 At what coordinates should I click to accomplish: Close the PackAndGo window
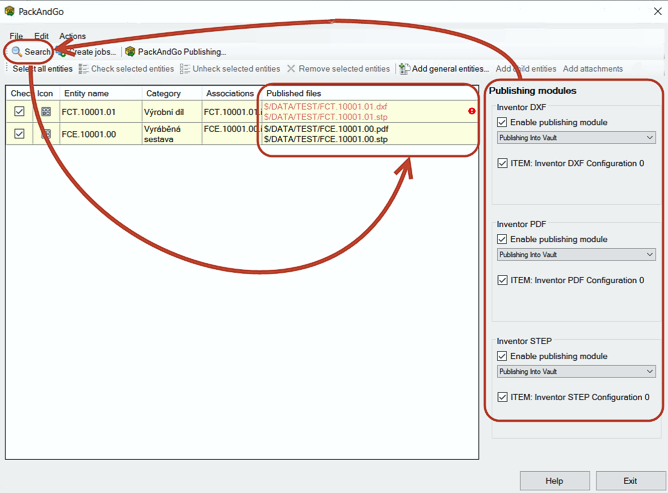[658, 12]
